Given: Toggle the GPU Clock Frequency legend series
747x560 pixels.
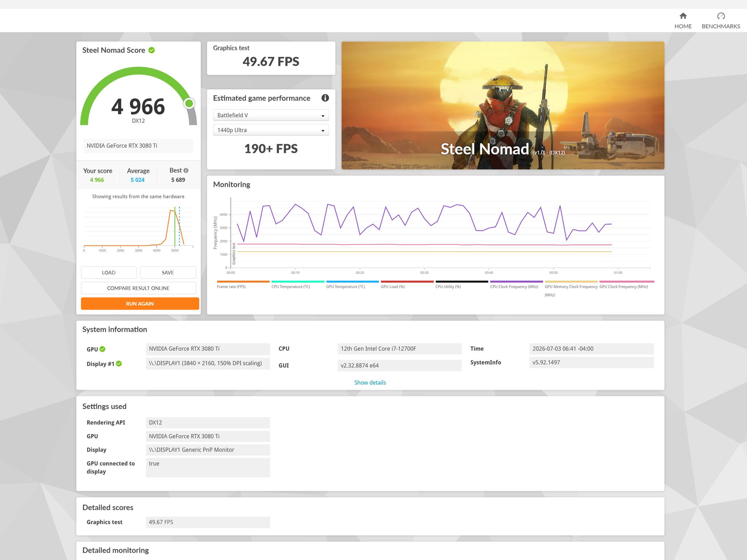Looking at the screenshot, I should (624, 287).
